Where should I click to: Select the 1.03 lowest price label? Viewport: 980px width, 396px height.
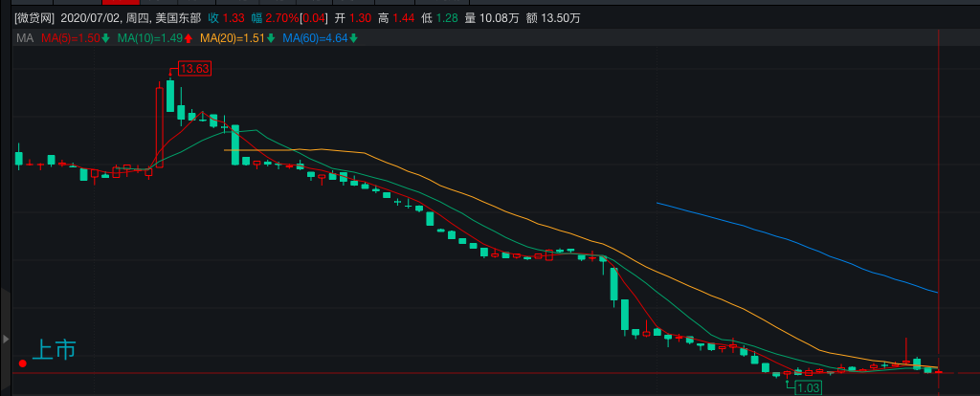[x=808, y=388]
